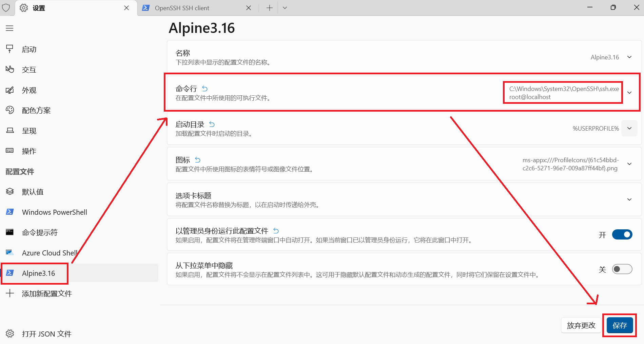This screenshot has width=644, height=344.
Task: Expand the 命令行 setting chevron
Action: coord(629,93)
